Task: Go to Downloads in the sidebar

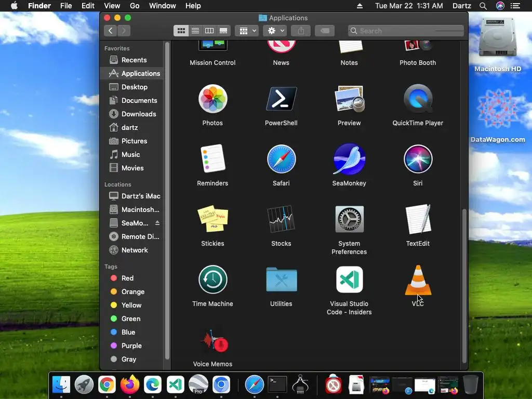Action: tap(131, 114)
